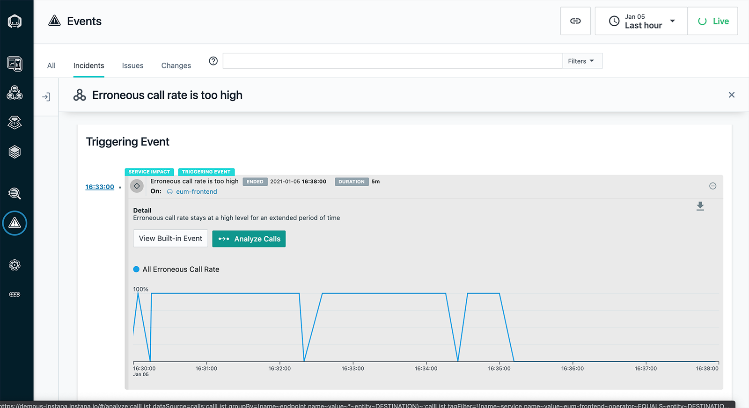Copy the page link with chain icon
Image resolution: width=749 pixels, height=408 pixels.
coord(575,21)
